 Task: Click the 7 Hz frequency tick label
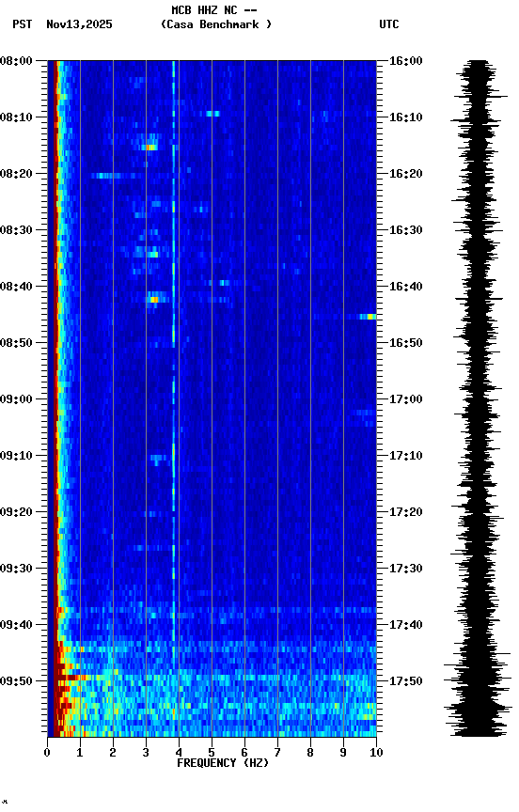(277, 753)
